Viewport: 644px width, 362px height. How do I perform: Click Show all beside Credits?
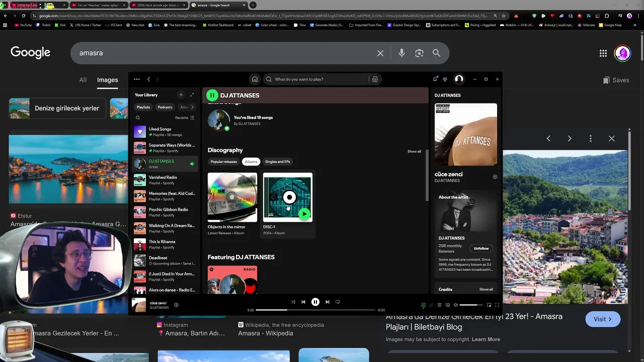(486, 290)
